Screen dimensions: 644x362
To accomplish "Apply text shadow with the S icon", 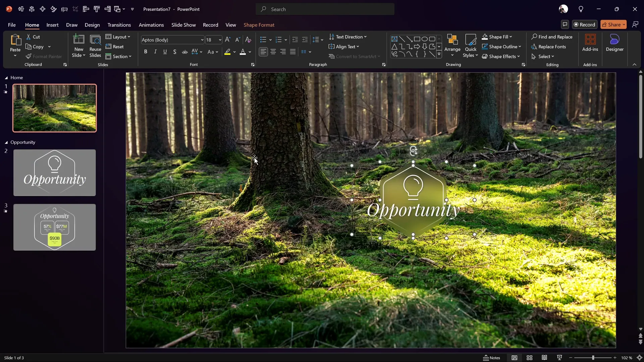I will pos(175,52).
